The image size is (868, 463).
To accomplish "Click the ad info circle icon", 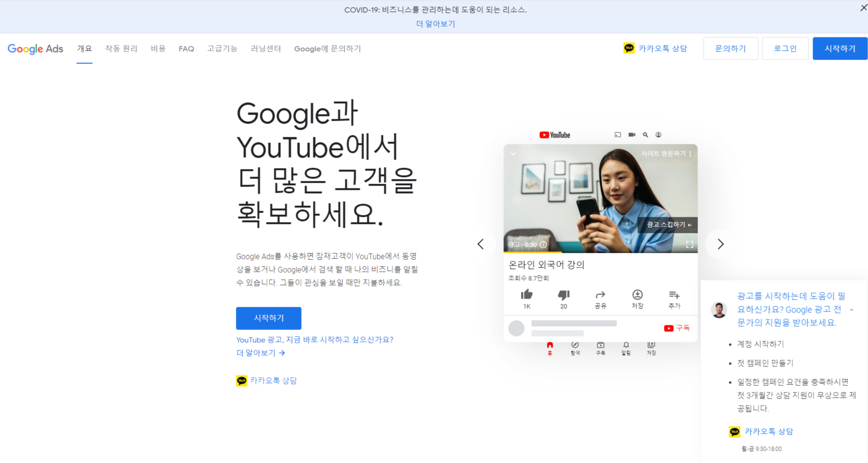I will pos(544,244).
